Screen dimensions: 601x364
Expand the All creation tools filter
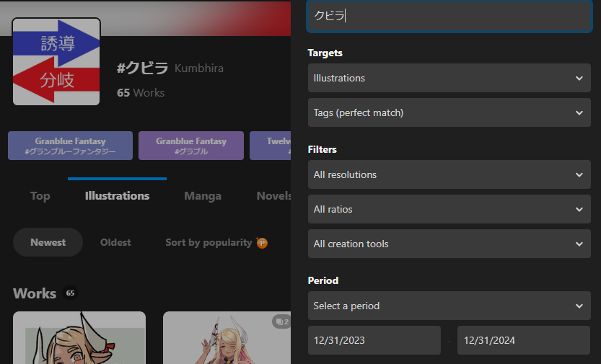pos(449,244)
